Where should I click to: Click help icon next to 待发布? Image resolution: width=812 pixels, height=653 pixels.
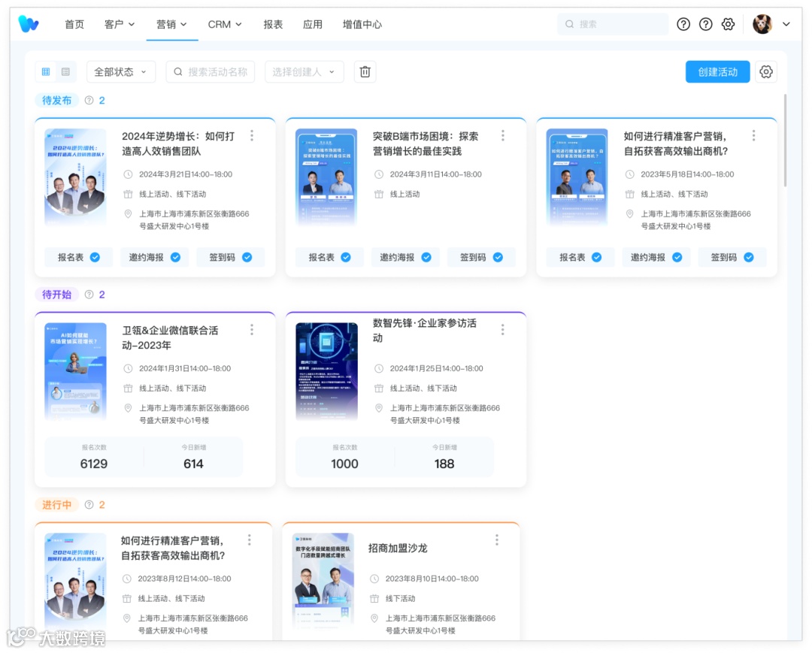tap(89, 101)
